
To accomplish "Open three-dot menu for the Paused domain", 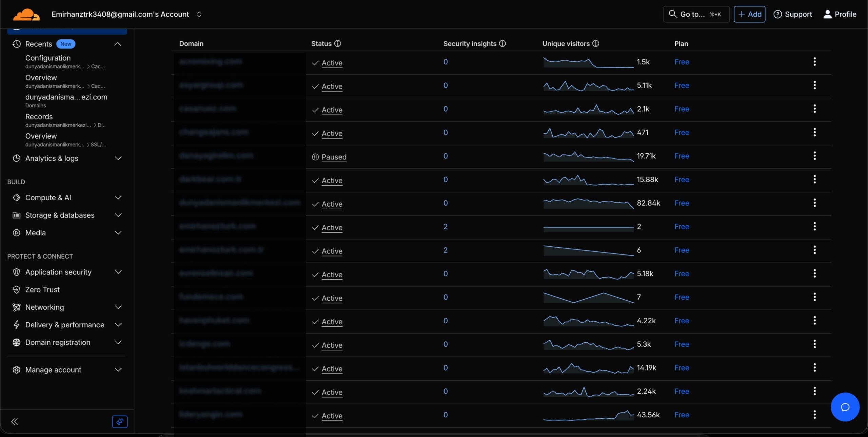I will point(814,156).
